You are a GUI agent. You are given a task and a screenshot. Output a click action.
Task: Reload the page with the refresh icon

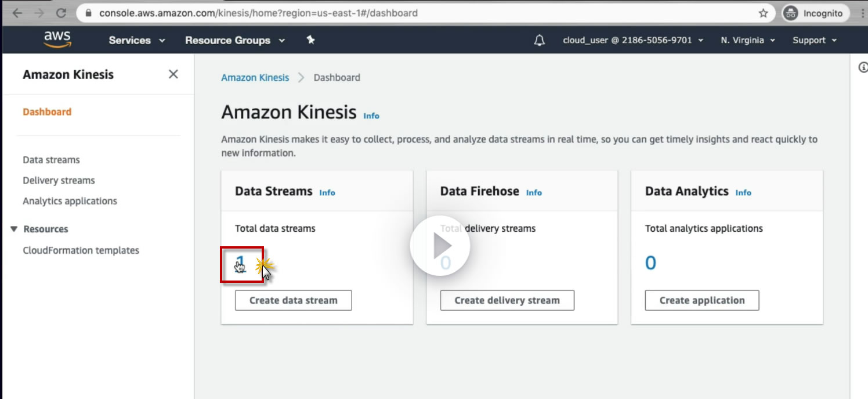tap(61, 13)
